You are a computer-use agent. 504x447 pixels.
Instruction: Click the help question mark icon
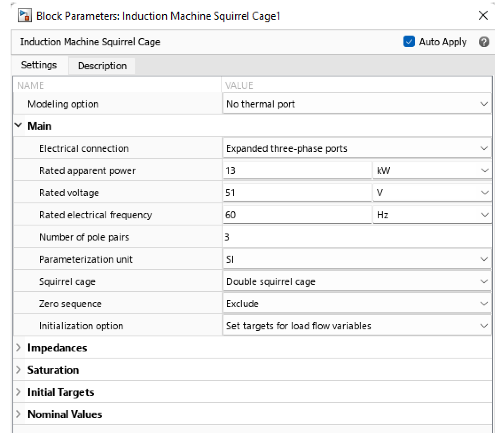point(483,42)
